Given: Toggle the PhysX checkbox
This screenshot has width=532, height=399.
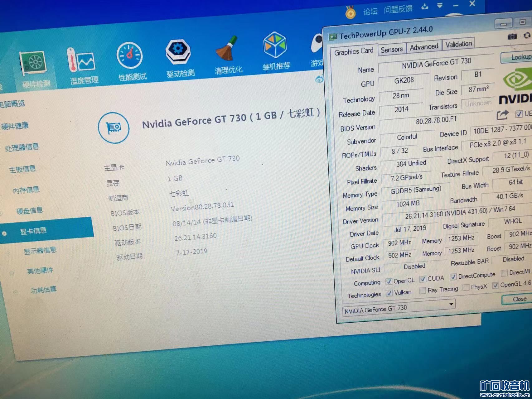Looking at the screenshot, I should (466, 287).
